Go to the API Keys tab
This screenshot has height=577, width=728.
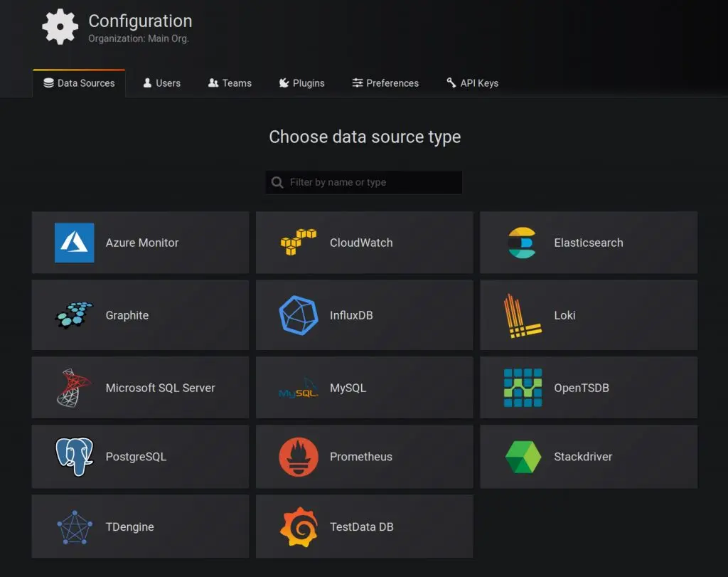pos(472,83)
